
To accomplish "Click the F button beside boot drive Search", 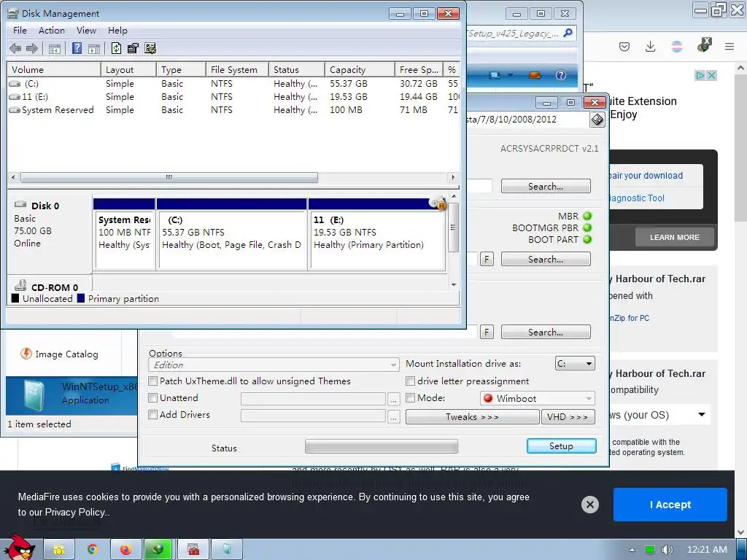I will pos(487,259).
